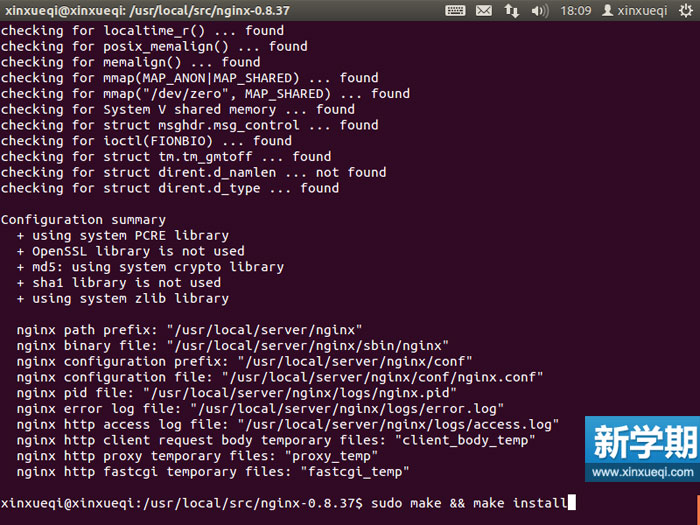Click the nginx binary file path line
700x525 pixels.
click(x=233, y=346)
